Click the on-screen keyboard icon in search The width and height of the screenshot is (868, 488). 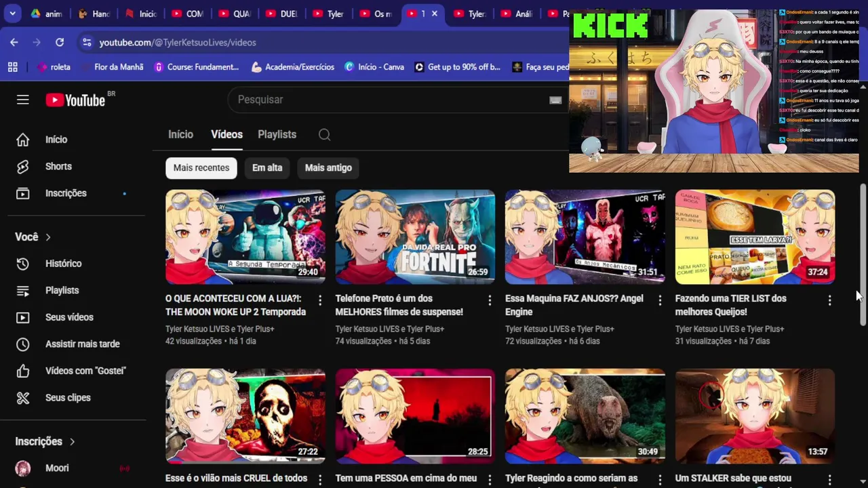click(555, 100)
